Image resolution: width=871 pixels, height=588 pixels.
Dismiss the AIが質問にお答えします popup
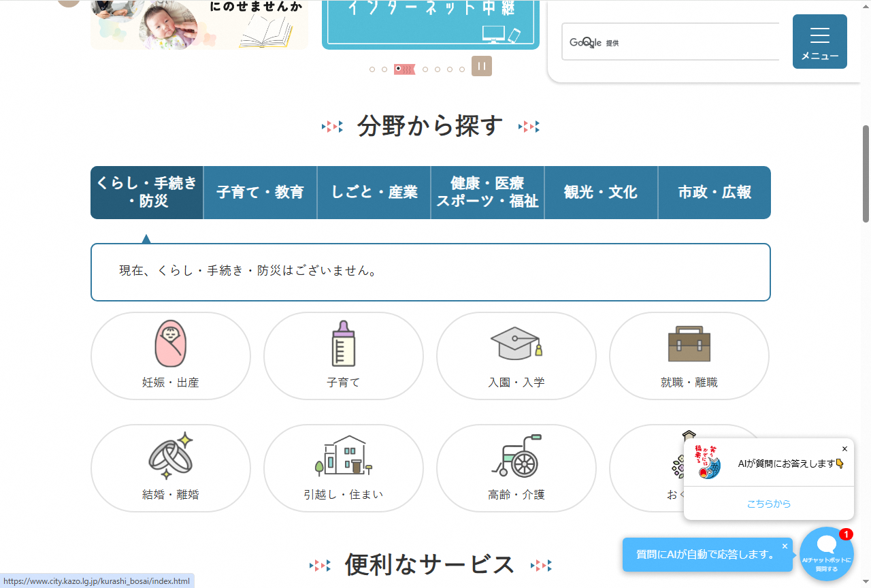coord(844,448)
